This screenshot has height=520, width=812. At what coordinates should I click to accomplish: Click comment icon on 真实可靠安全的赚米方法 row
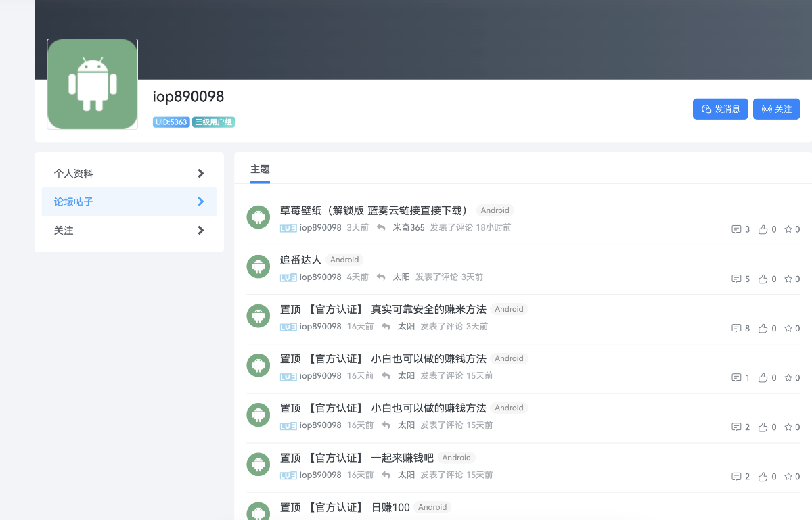[x=736, y=328]
